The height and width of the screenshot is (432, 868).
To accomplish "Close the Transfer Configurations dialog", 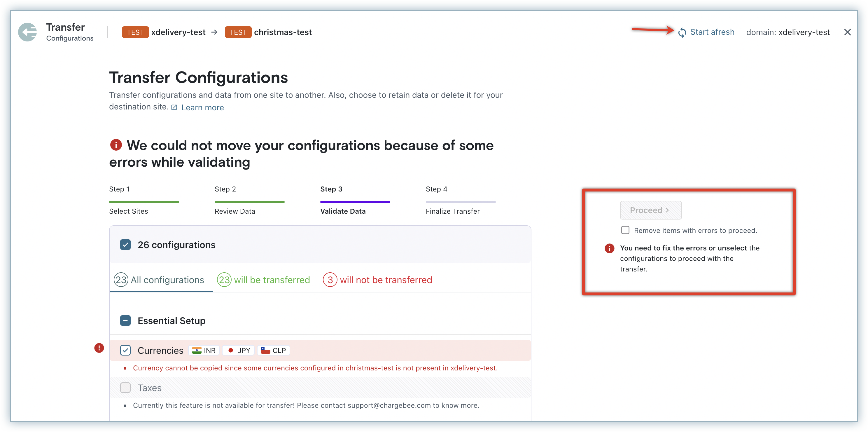I will (x=847, y=32).
